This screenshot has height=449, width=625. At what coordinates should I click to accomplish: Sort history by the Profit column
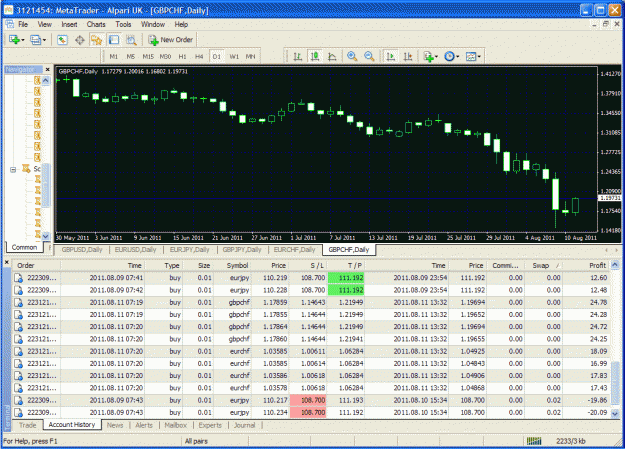(x=597, y=265)
